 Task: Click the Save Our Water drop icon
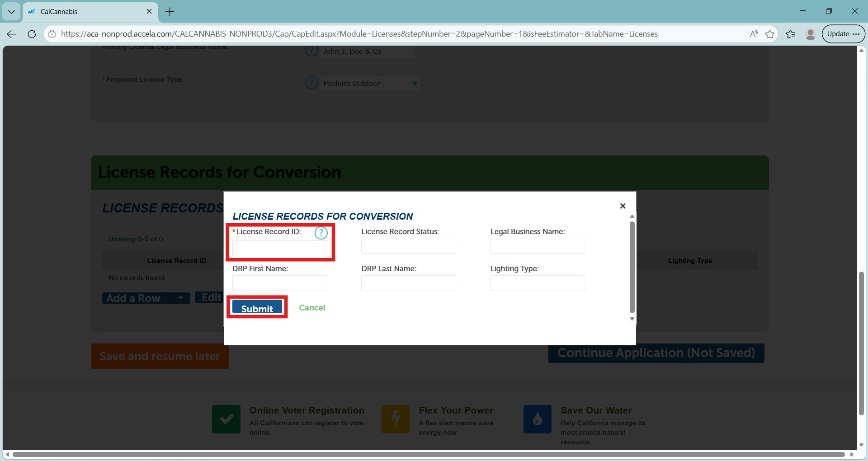coord(538,419)
